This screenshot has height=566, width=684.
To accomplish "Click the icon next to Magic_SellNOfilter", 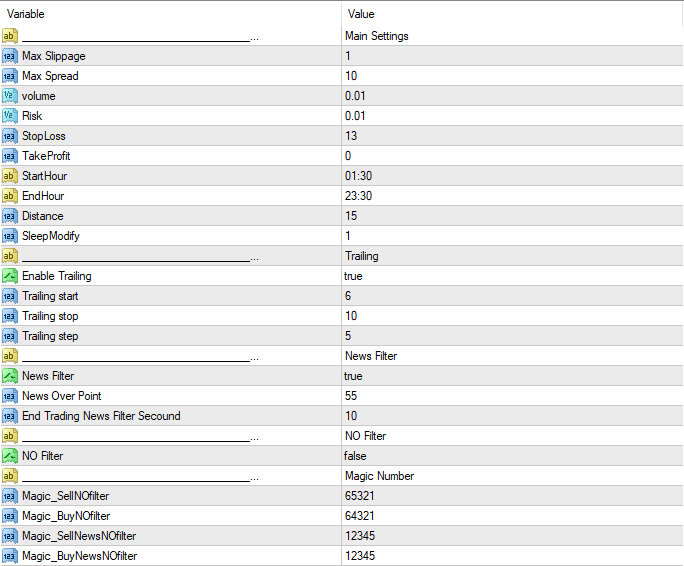I will tap(9, 496).
